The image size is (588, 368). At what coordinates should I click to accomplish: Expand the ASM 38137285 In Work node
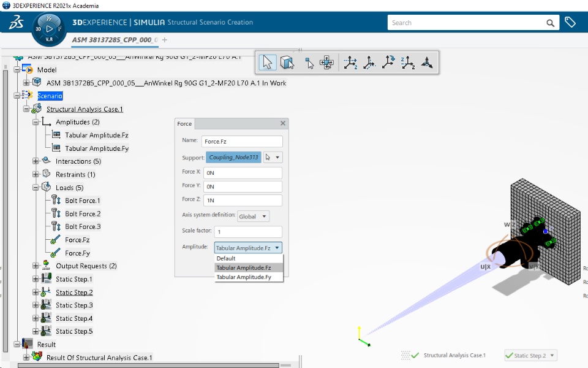pos(26,83)
